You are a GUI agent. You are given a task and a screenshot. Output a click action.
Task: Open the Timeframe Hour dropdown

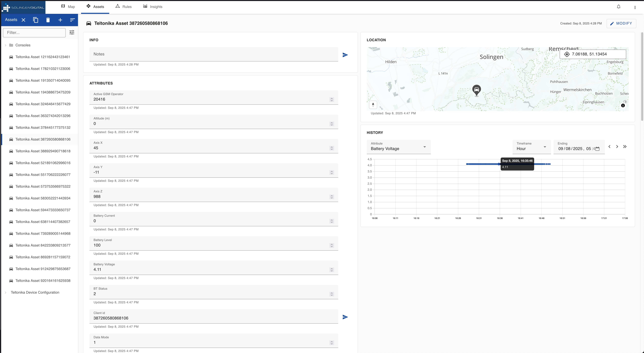[x=531, y=147]
